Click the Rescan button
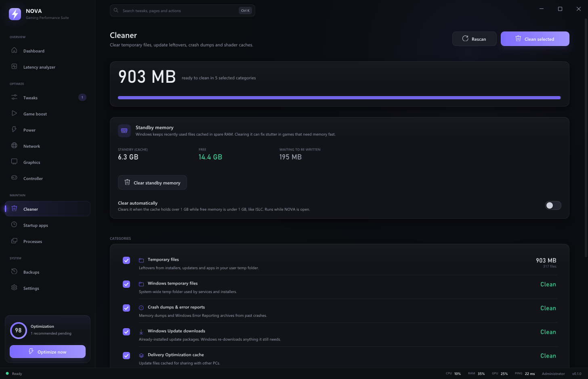 475,39
